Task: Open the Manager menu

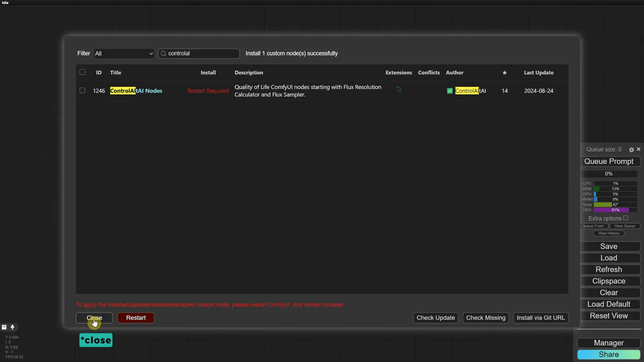Action: (x=608, y=343)
